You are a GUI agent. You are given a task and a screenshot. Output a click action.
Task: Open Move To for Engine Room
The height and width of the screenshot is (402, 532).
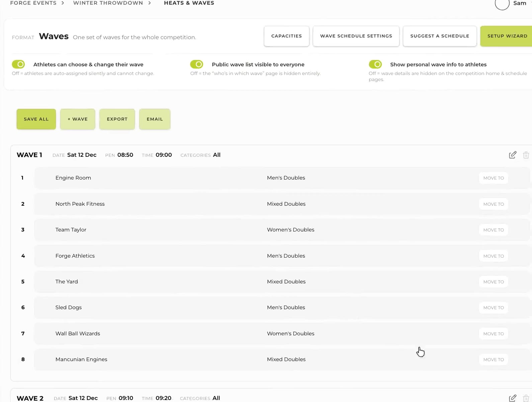[x=494, y=178]
